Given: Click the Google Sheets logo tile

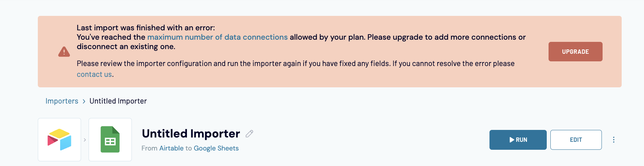Looking at the screenshot, I should (x=110, y=140).
